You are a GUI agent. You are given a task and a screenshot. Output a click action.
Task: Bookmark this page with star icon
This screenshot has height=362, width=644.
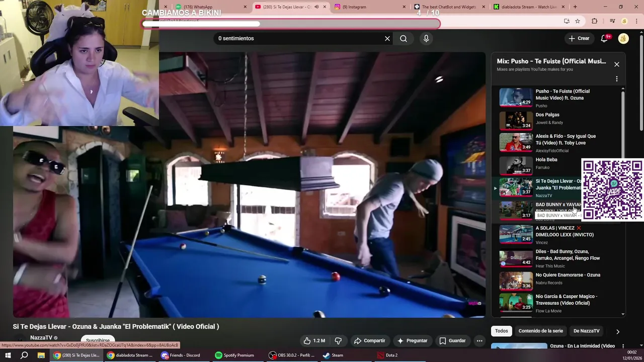[578, 21]
